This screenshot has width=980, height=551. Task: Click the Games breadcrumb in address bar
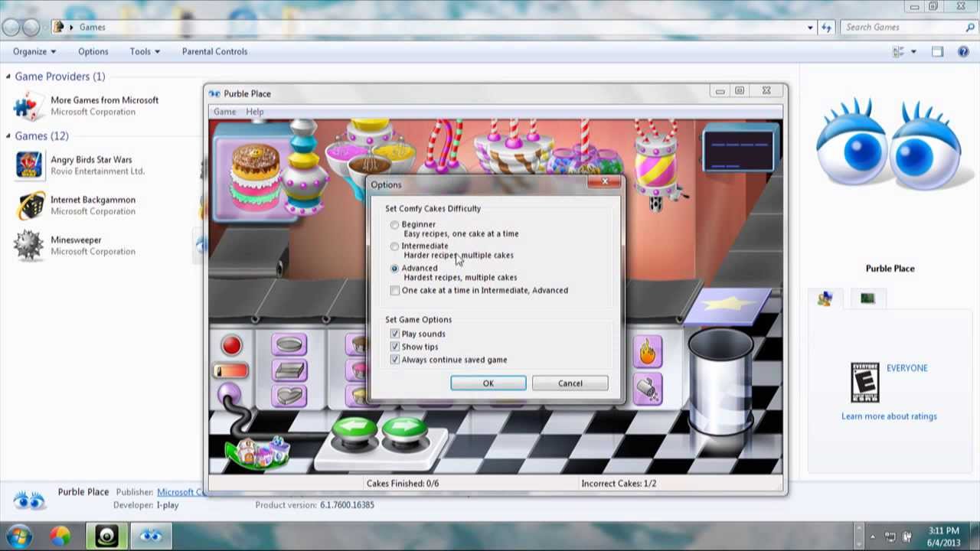(92, 27)
